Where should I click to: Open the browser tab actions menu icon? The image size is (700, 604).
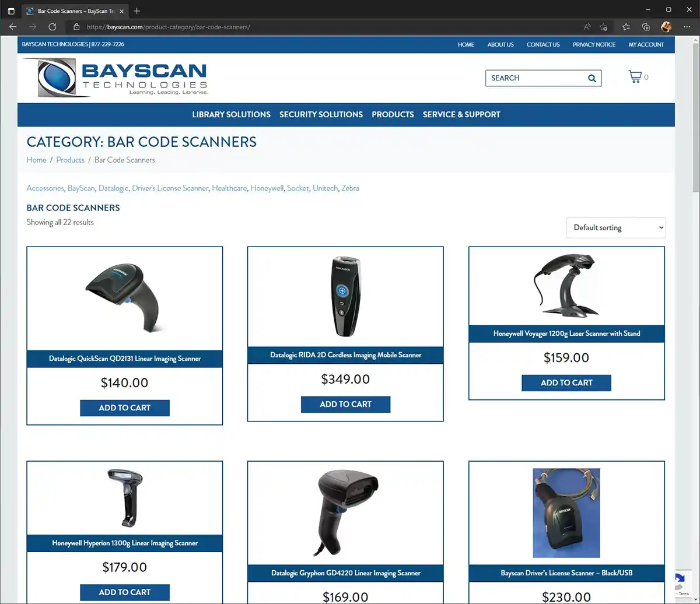click(x=11, y=10)
